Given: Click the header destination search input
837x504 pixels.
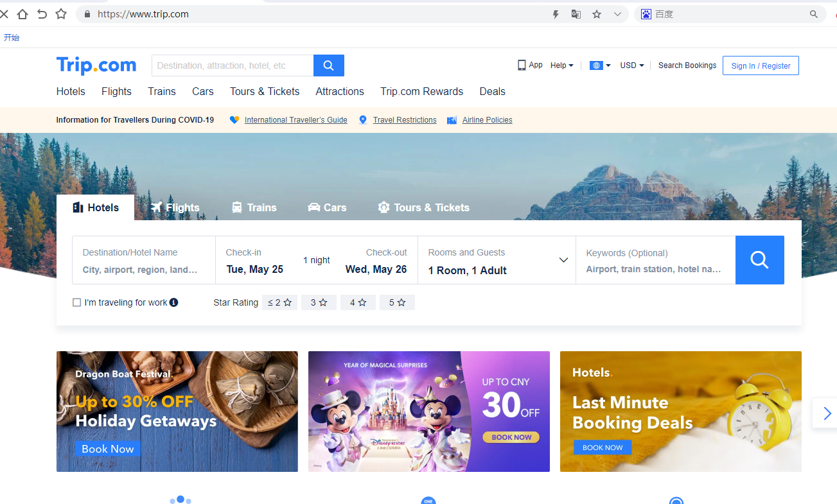Looking at the screenshot, I should point(233,65).
